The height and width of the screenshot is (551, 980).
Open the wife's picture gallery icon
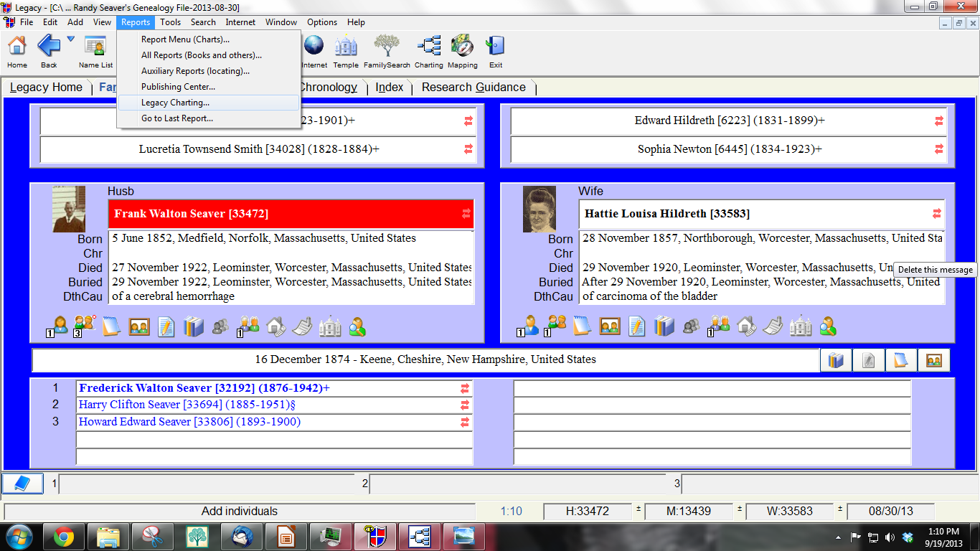[610, 326]
